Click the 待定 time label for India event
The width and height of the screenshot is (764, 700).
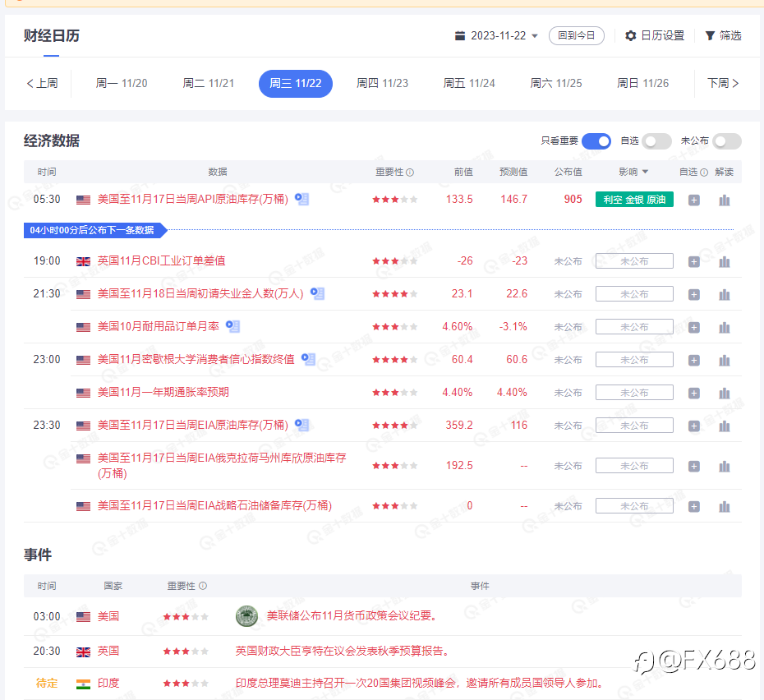(47, 684)
